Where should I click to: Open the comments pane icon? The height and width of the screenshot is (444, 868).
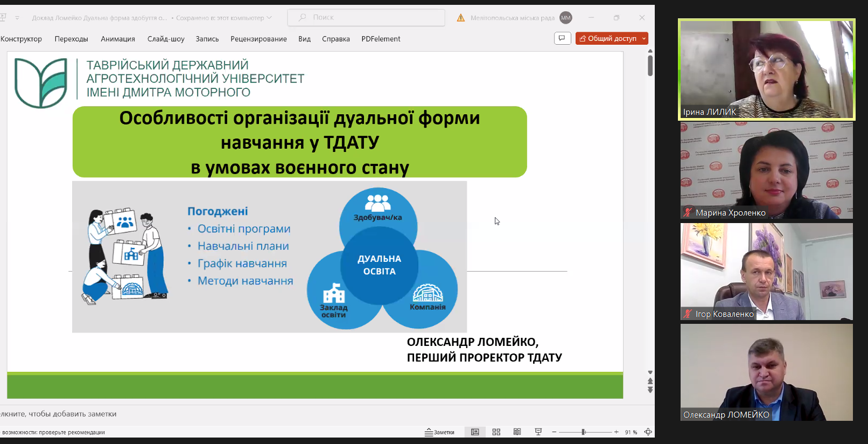(x=562, y=38)
